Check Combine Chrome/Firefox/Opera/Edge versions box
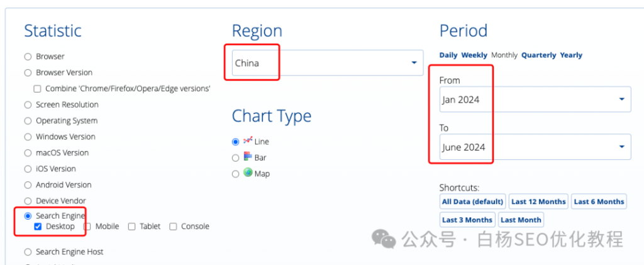644x265 pixels. [x=37, y=88]
